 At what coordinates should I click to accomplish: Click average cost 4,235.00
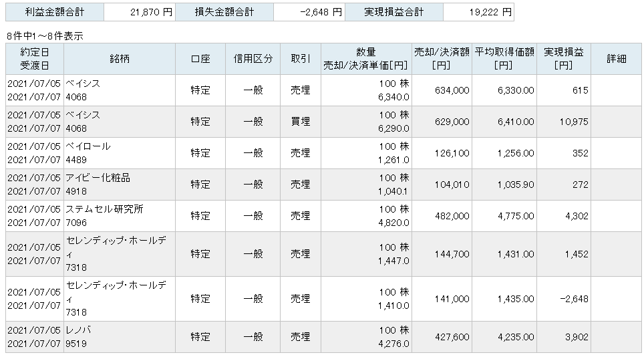pos(504,337)
